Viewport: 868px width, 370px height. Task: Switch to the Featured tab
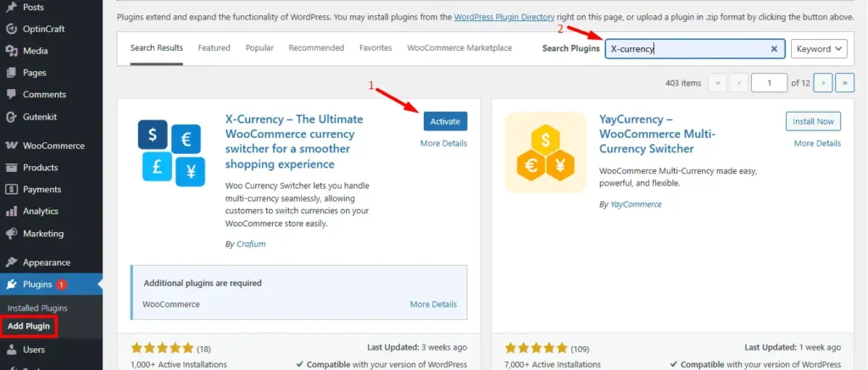pos(214,48)
